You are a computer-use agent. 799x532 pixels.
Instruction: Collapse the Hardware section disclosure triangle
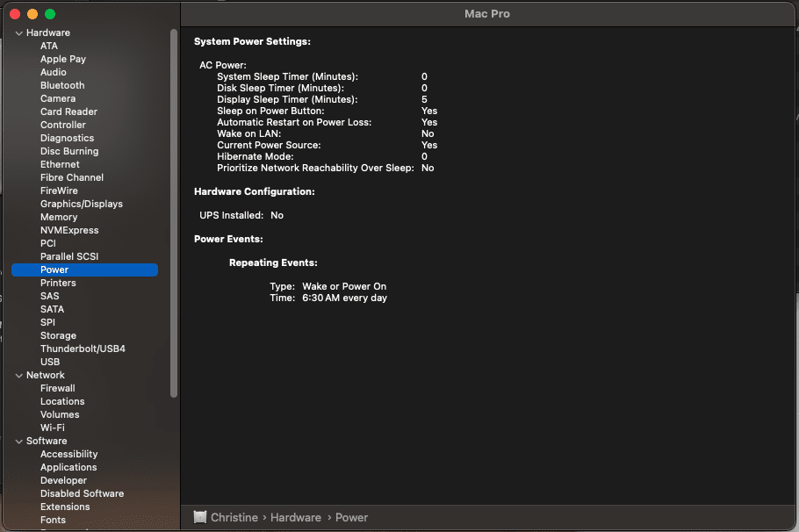[x=18, y=33]
